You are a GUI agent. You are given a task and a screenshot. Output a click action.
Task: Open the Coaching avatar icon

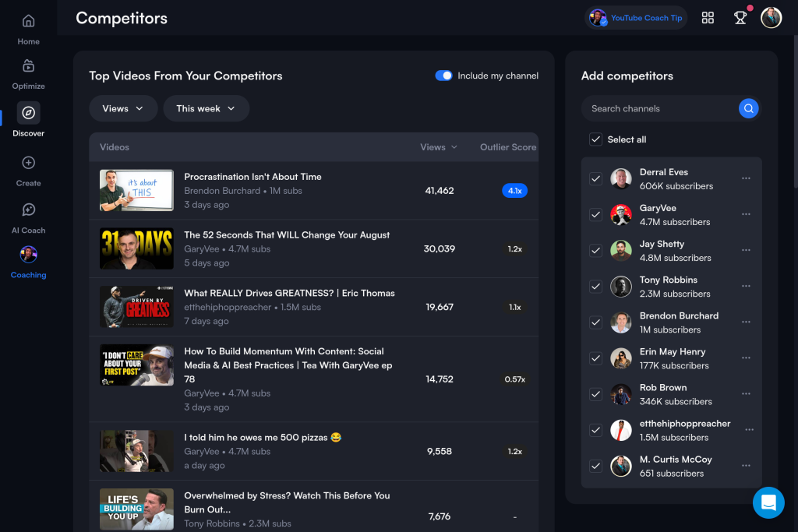29,254
